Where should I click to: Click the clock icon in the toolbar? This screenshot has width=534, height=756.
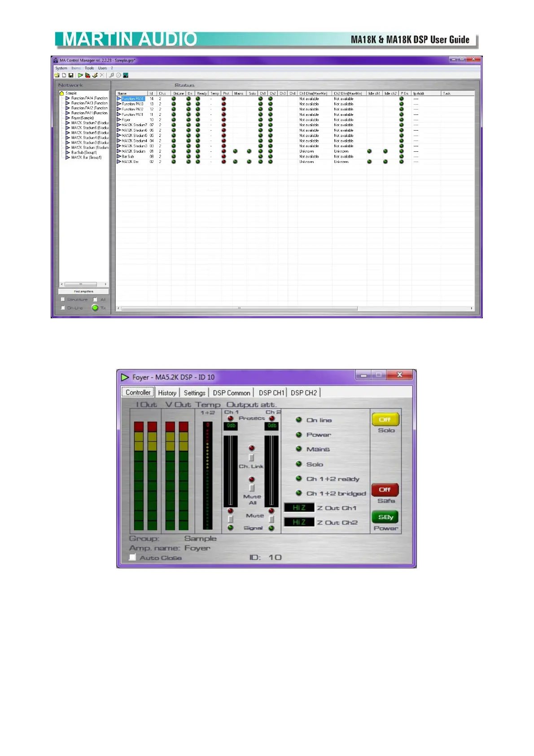point(118,75)
